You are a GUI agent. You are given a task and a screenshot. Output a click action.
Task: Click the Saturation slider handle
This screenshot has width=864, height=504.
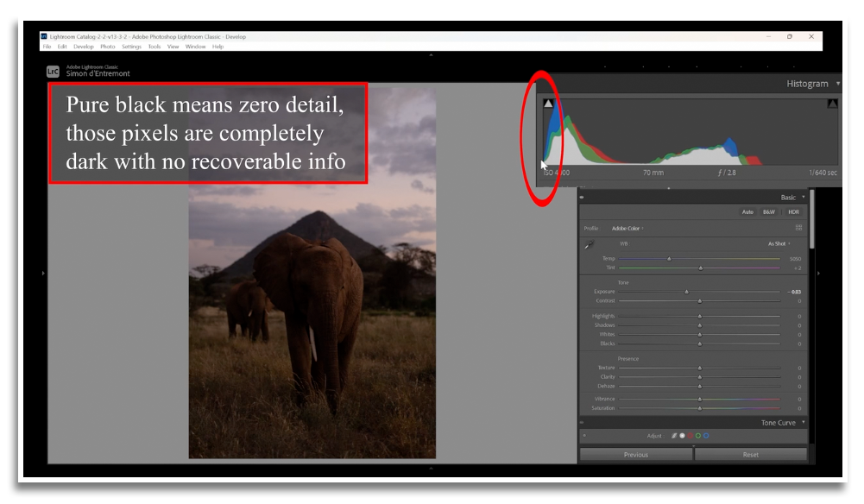tap(700, 408)
